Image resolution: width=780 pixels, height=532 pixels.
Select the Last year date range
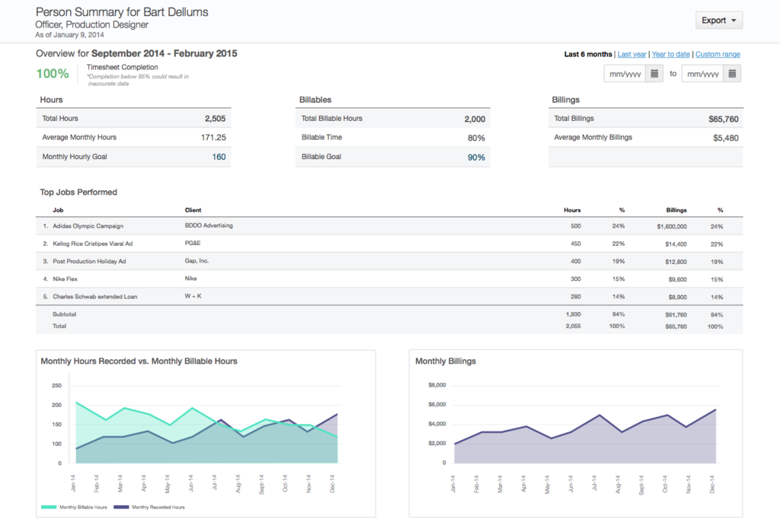point(631,54)
